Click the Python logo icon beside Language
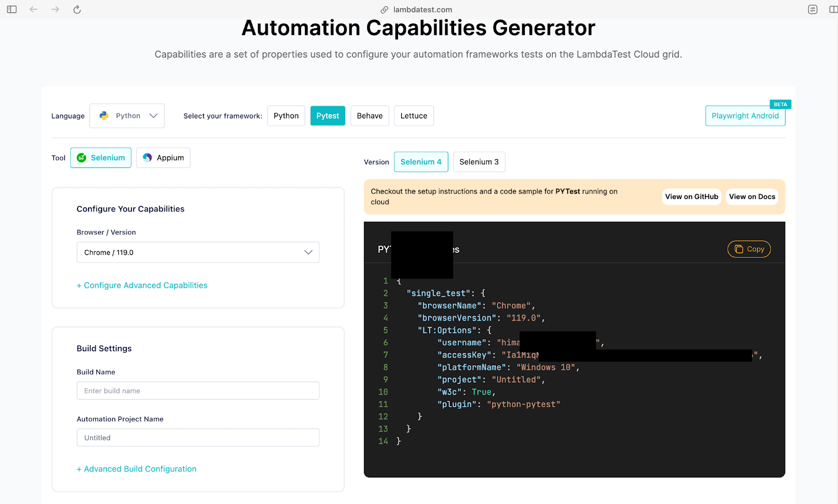Viewport: 838px width, 504px height. (104, 115)
